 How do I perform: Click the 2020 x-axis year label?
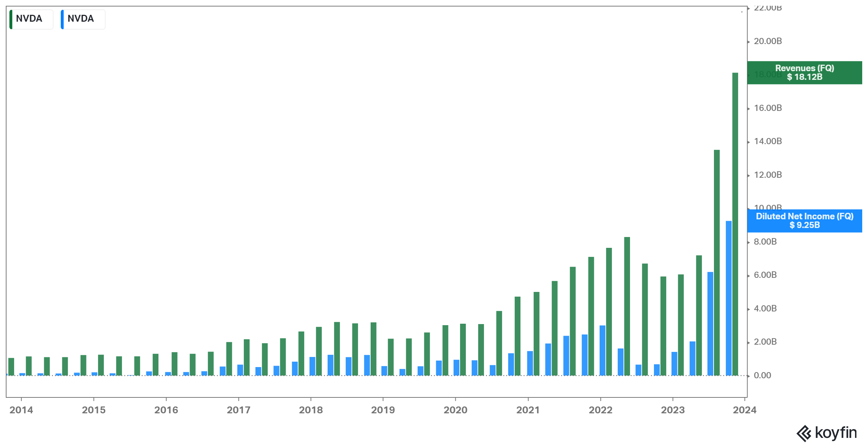pos(455,410)
